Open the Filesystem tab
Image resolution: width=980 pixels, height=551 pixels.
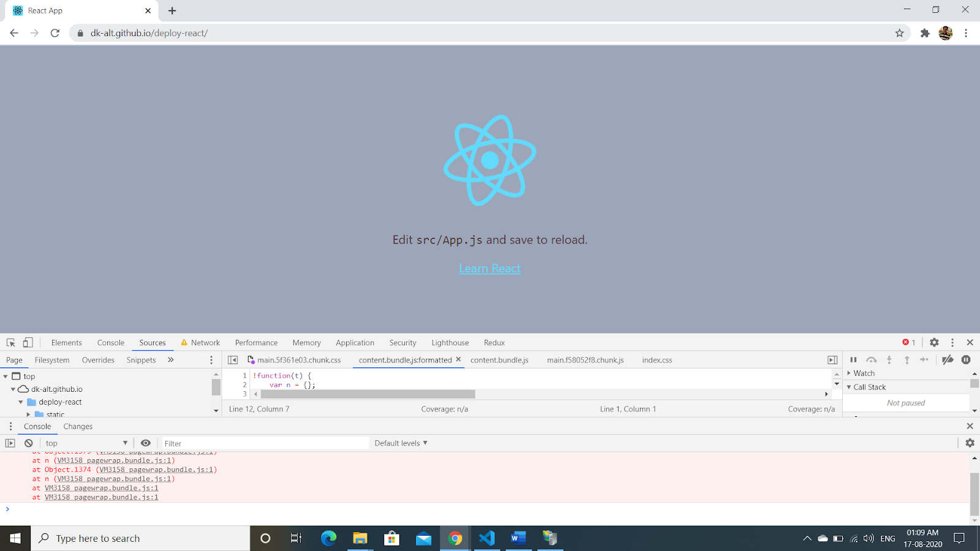[x=51, y=360]
